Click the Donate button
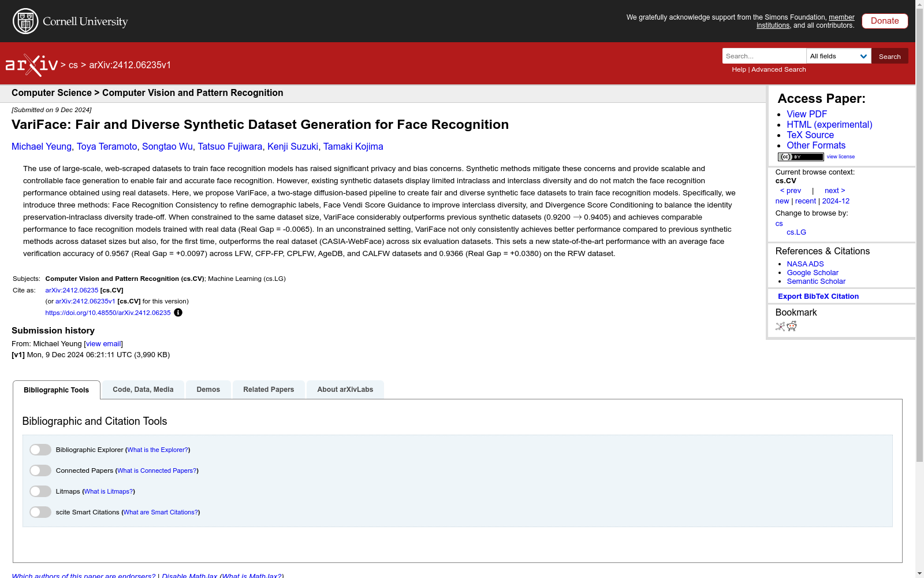Image resolution: width=924 pixels, height=578 pixels. click(x=885, y=21)
